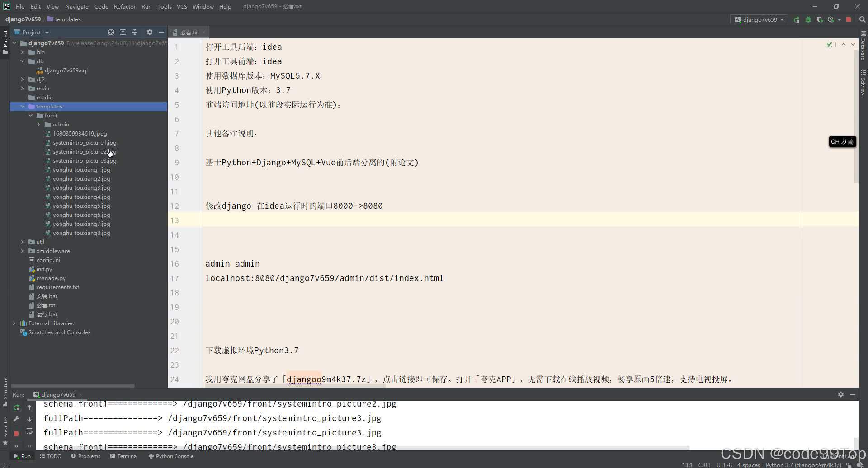Screen dimensions: 868x468
Task: Expand the util folder
Action: [x=22, y=242]
